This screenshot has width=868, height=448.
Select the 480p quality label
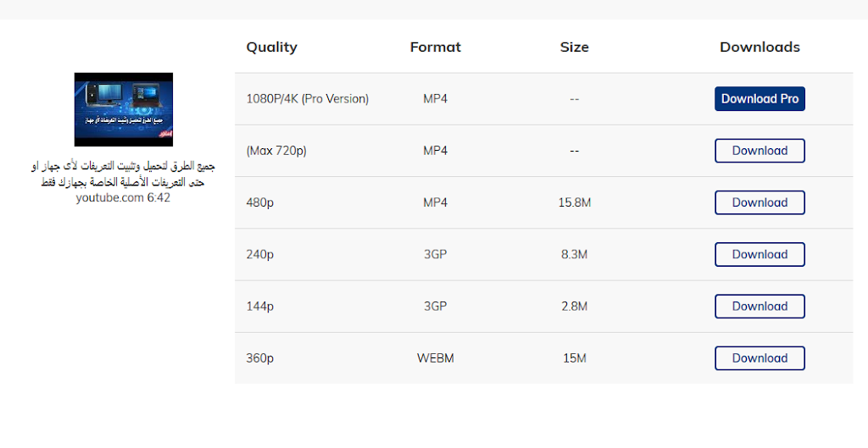pyautogui.click(x=259, y=203)
